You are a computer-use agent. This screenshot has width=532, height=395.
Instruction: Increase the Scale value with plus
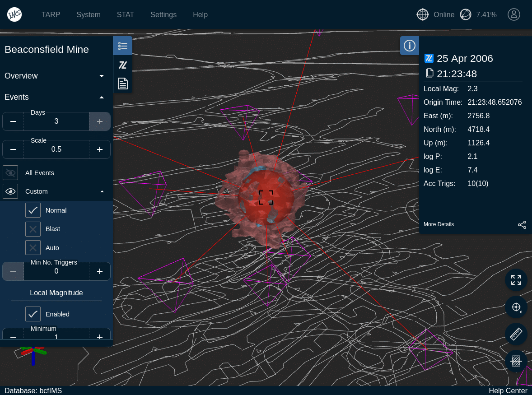(100, 149)
